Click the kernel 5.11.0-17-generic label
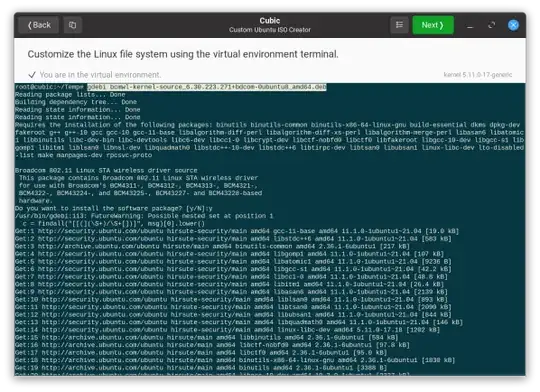Viewport: 540px width, 392px height. pyautogui.click(x=478, y=75)
